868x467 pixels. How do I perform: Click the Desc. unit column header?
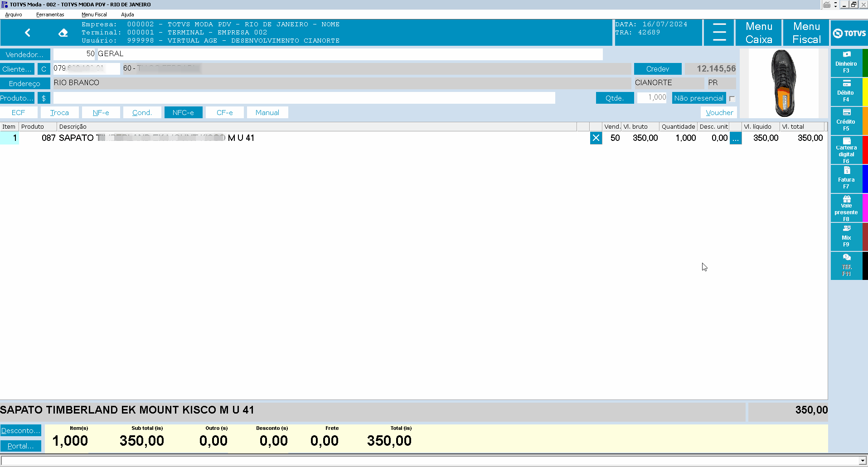[713, 127]
